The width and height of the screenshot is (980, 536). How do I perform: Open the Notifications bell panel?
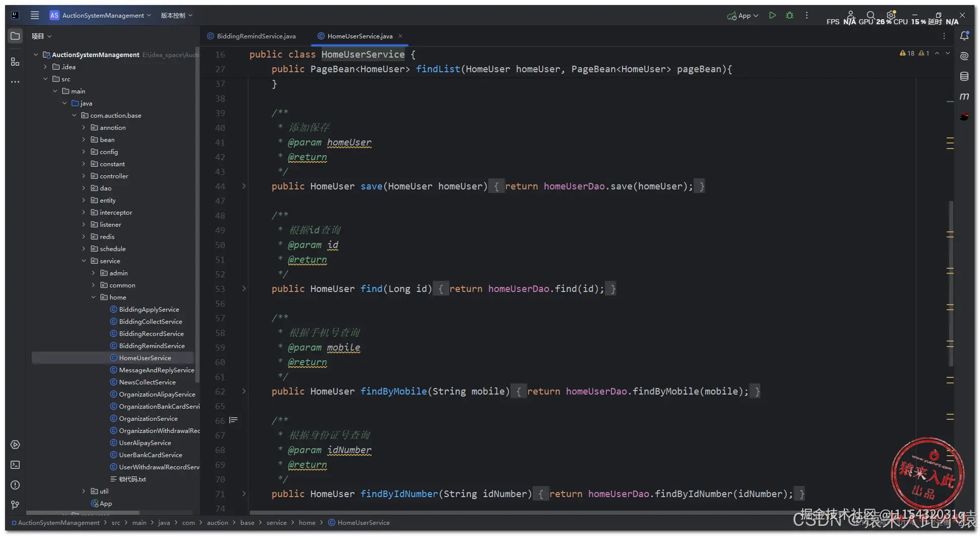(964, 36)
